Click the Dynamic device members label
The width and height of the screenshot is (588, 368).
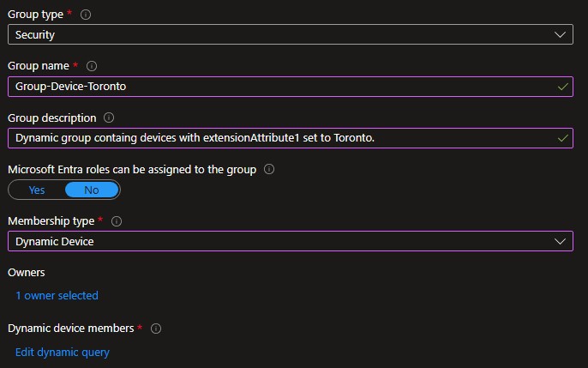pyautogui.click(x=70, y=329)
